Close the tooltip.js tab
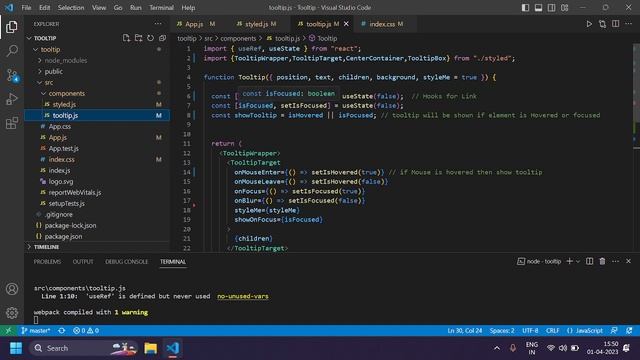This screenshot has width=640, height=360. coord(346,24)
